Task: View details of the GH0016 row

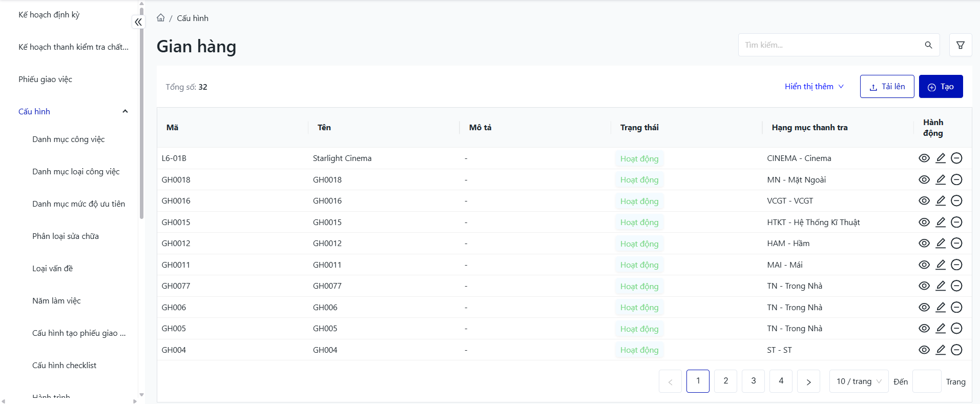Action: (924, 201)
